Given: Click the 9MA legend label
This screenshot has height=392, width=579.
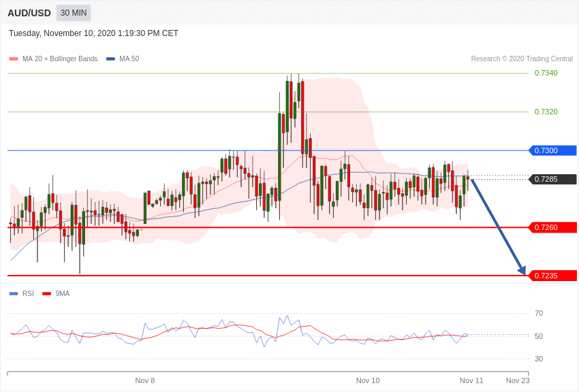Looking at the screenshot, I should 63,293.
